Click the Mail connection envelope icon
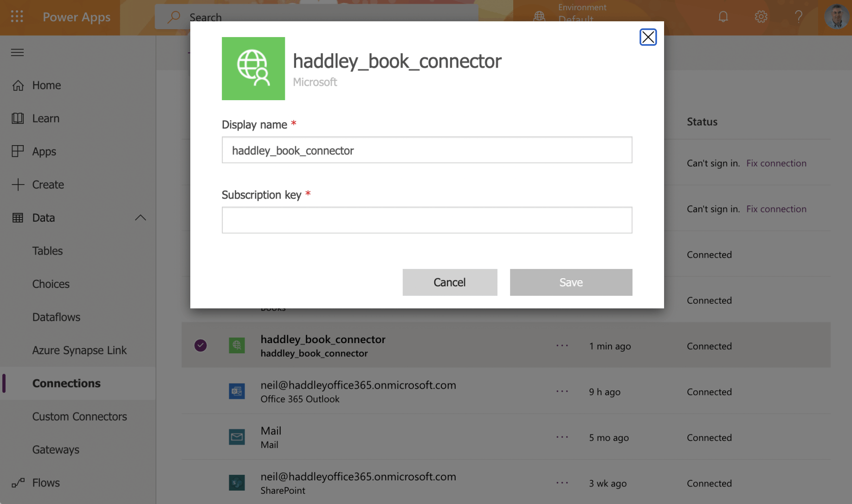 click(237, 437)
